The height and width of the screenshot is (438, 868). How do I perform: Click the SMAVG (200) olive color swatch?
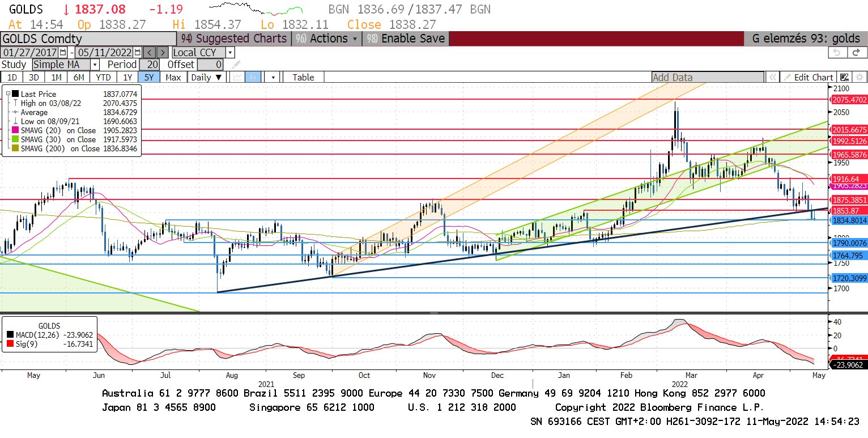[x=15, y=148]
